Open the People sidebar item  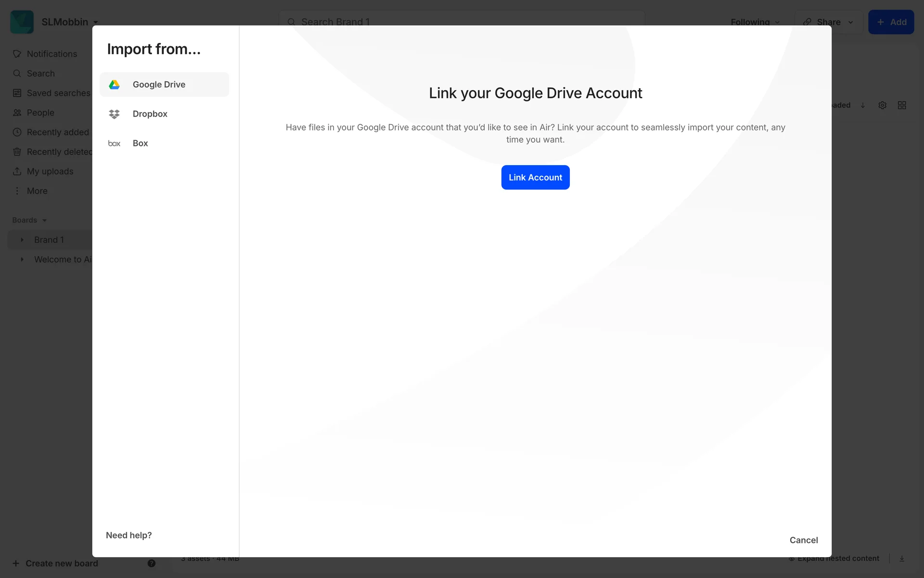[40, 113]
